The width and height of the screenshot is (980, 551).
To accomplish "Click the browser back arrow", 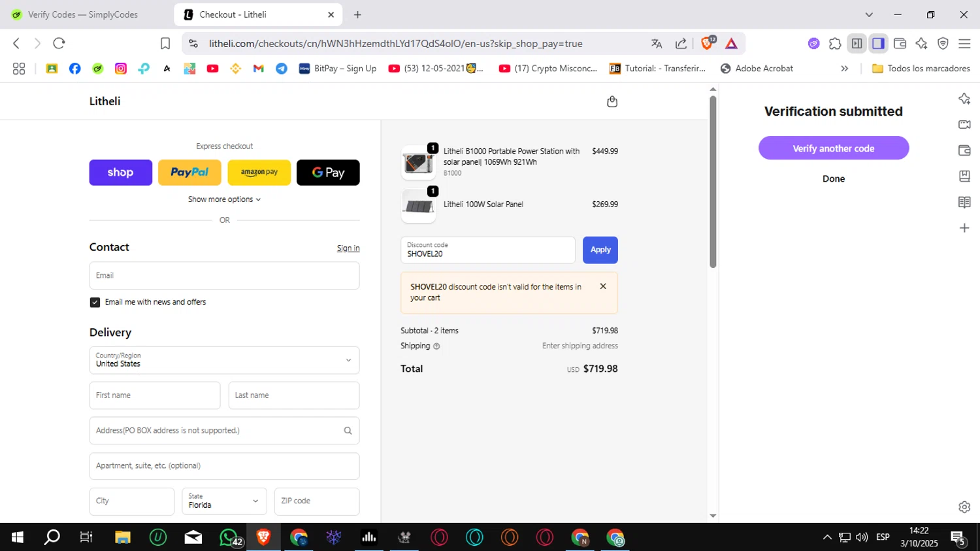I will (x=16, y=43).
